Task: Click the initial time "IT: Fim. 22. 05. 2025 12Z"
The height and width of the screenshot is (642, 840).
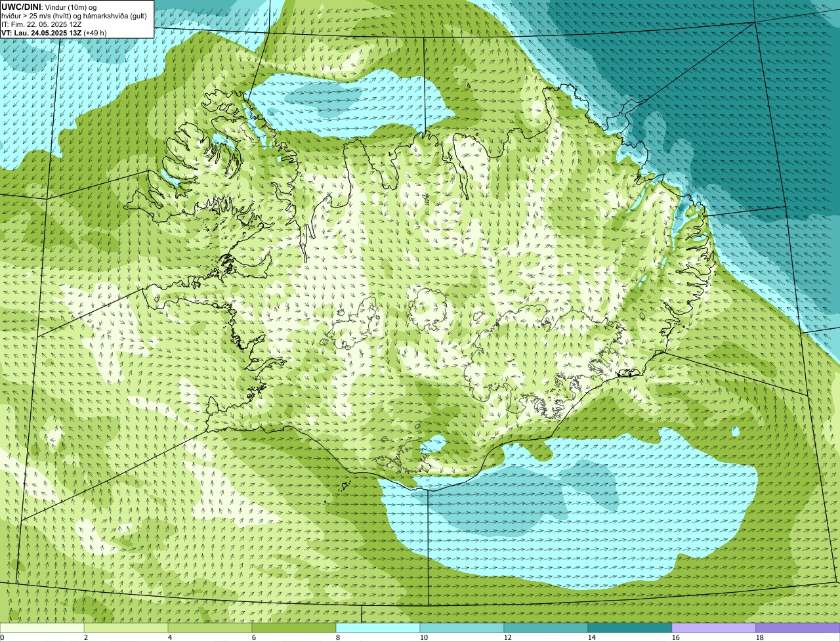Action: click(x=41, y=24)
